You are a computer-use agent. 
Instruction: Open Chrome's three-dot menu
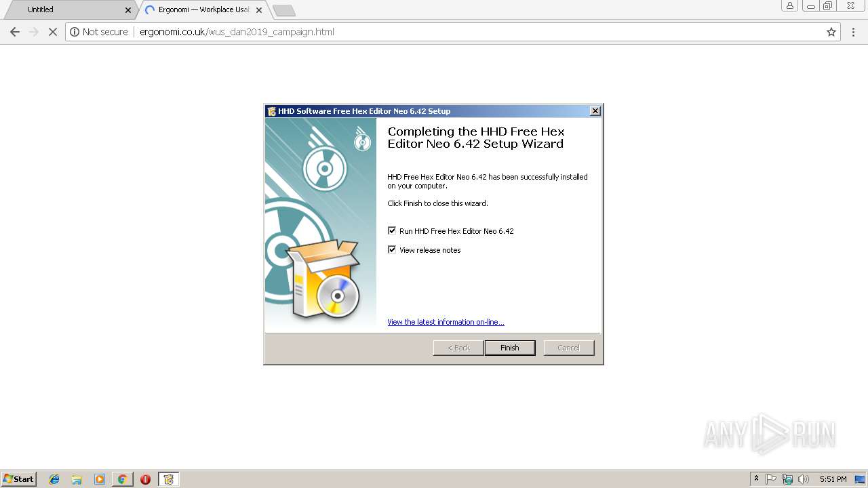tap(854, 32)
